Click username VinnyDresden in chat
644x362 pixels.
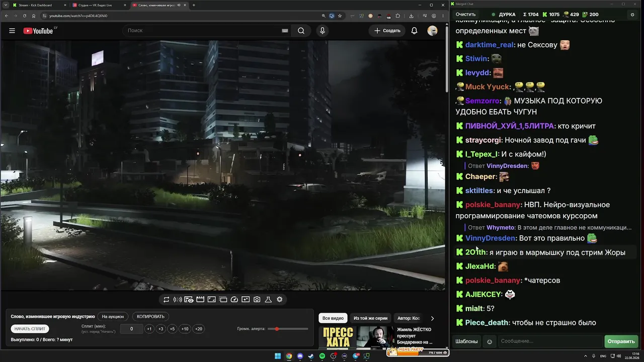click(491, 238)
